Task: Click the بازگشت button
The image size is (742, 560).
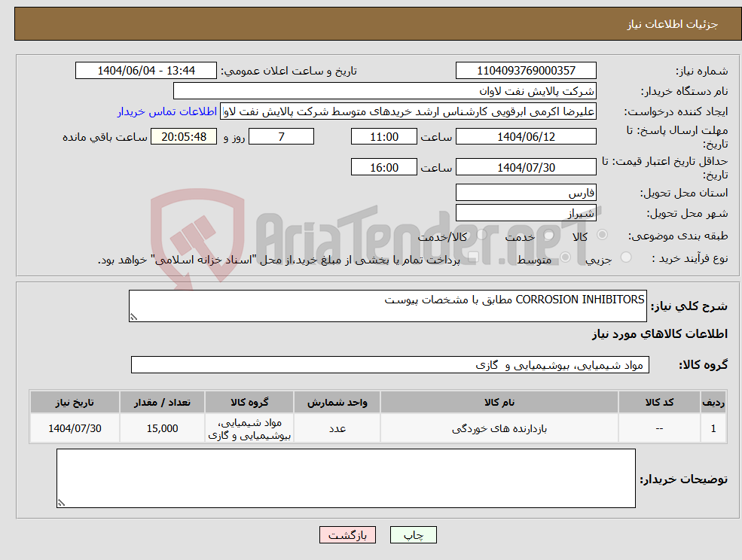Action: pos(347,534)
